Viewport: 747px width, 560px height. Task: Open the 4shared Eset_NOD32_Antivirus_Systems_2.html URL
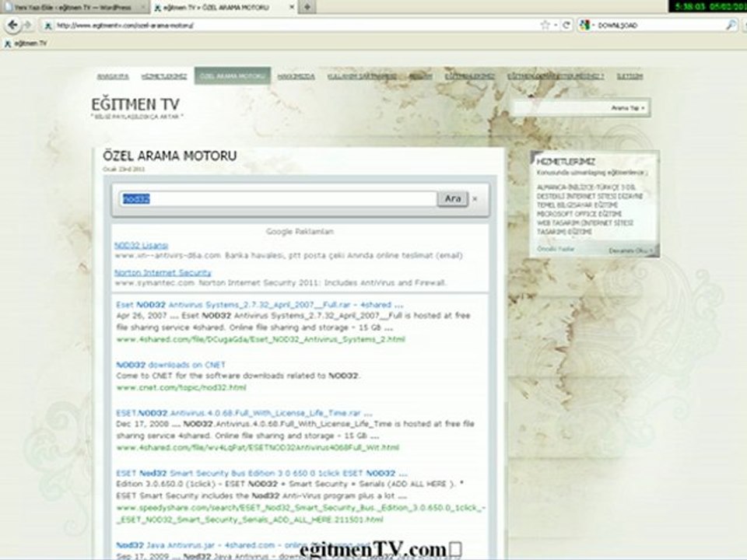pyautogui.click(x=261, y=340)
